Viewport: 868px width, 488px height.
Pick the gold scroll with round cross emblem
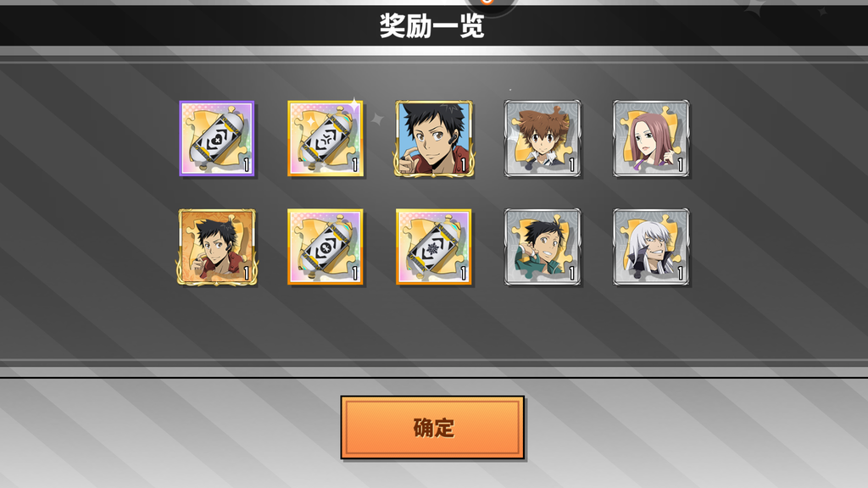tap(325, 247)
